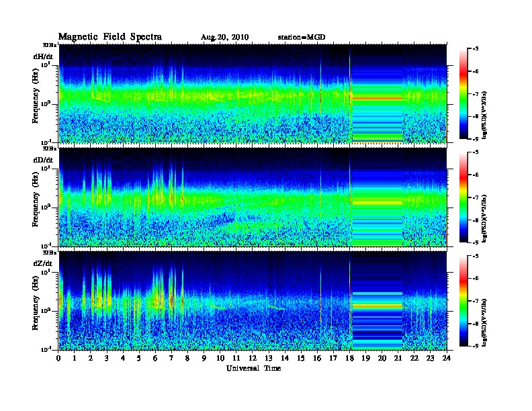
Task: Click the hour 0 tick label on the time axis
Action: tap(58, 358)
